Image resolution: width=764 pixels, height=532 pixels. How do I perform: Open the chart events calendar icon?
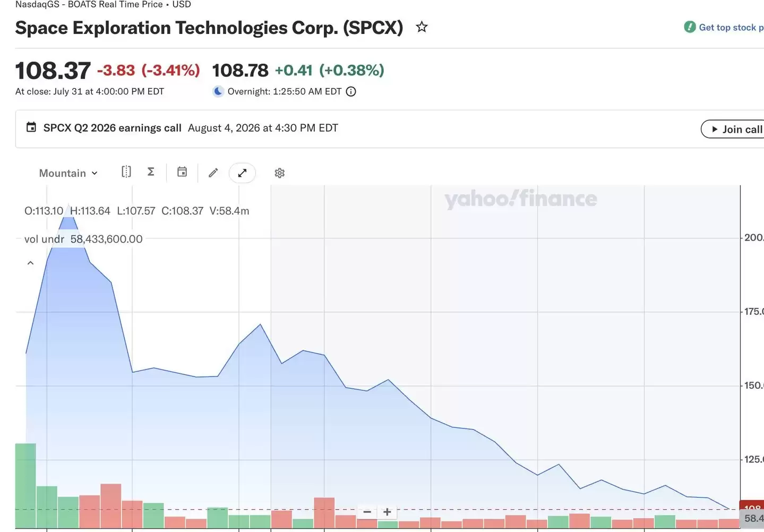pyautogui.click(x=182, y=171)
